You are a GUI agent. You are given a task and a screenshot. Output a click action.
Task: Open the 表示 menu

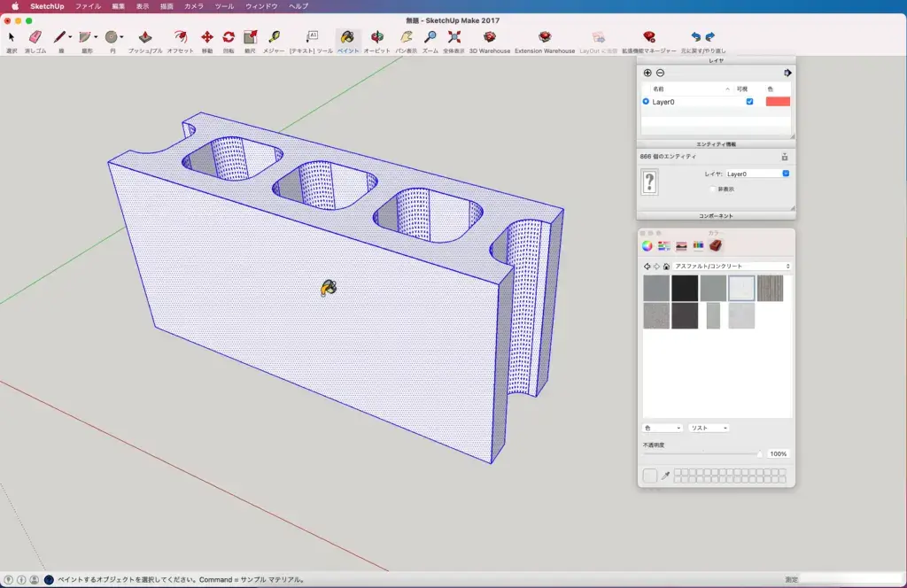click(143, 6)
